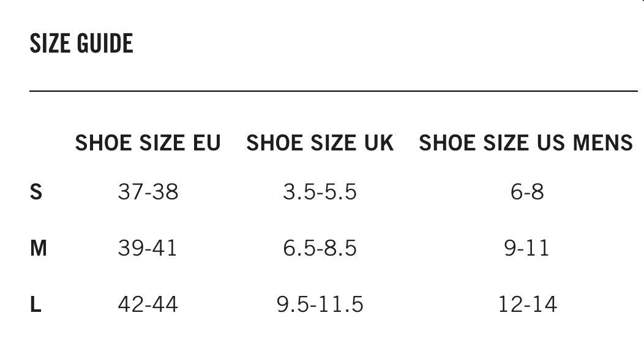The width and height of the screenshot is (644, 362).
Task: Click the US mens size 12-14 cell
Action: pos(528,305)
